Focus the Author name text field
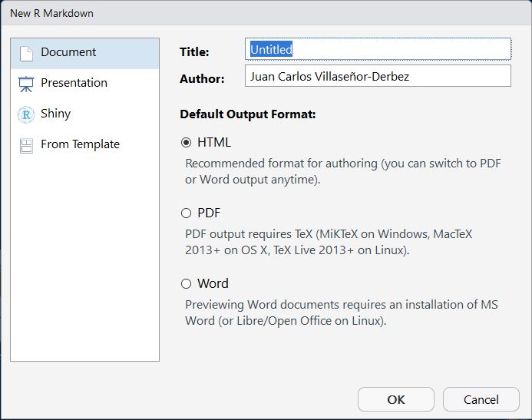532x420 pixels. click(x=378, y=76)
